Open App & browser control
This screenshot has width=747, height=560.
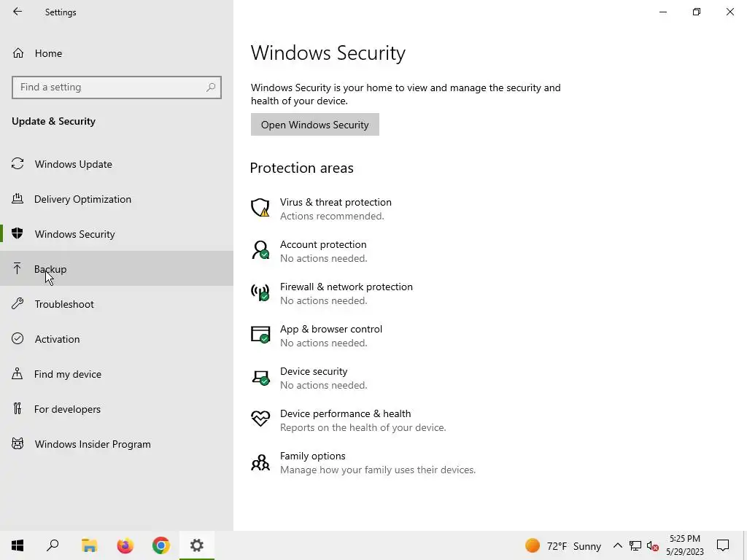point(331,329)
